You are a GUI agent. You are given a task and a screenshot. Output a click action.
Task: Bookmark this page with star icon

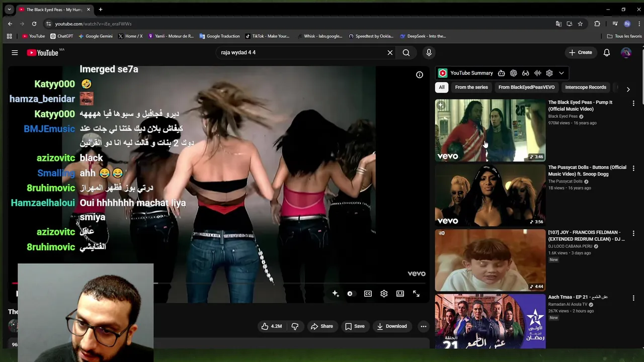(x=580, y=24)
